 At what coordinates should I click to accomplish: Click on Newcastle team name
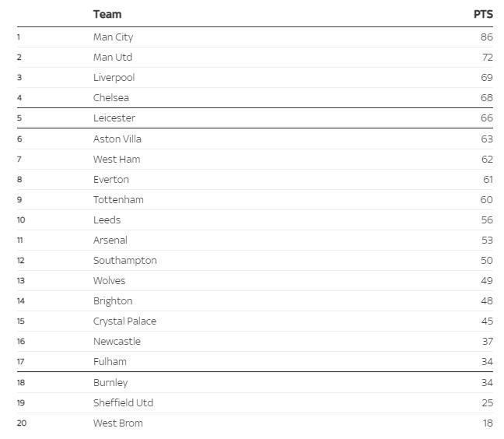117,342
